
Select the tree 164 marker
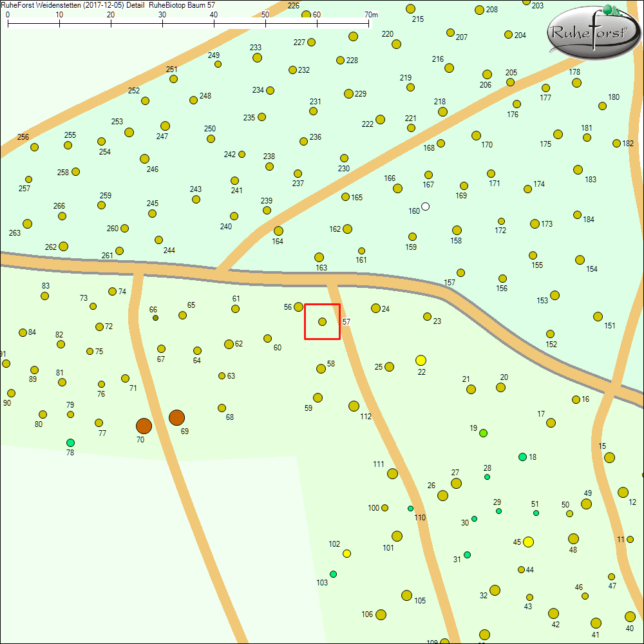[278, 231]
